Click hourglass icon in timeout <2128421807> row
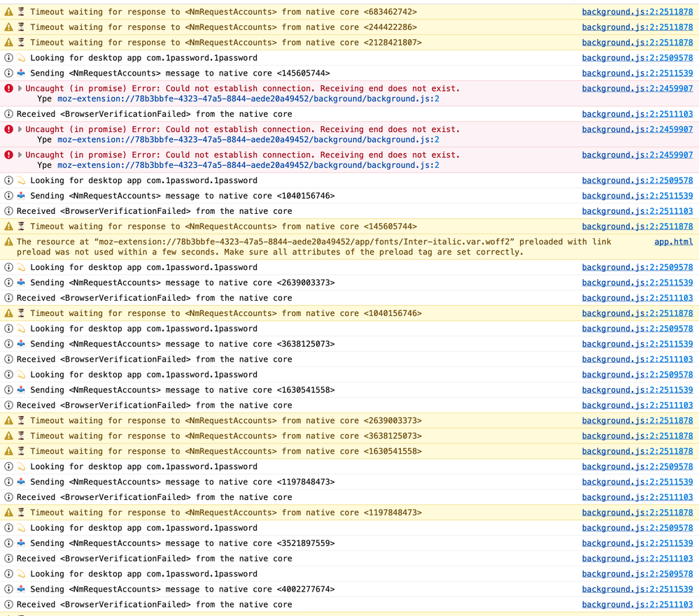The height and width of the screenshot is (616, 699). (x=21, y=43)
